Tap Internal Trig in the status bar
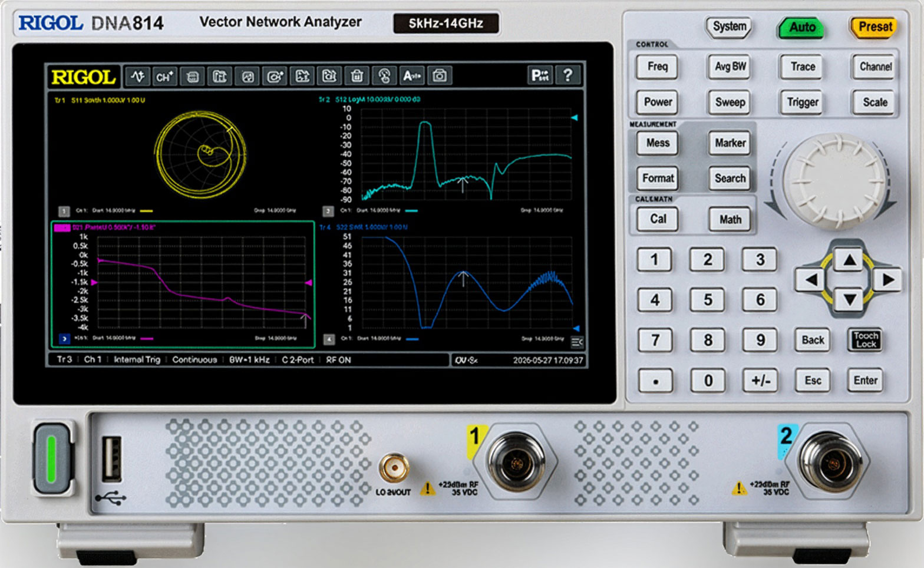This screenshot has height=568, width=924. (137, 360)
